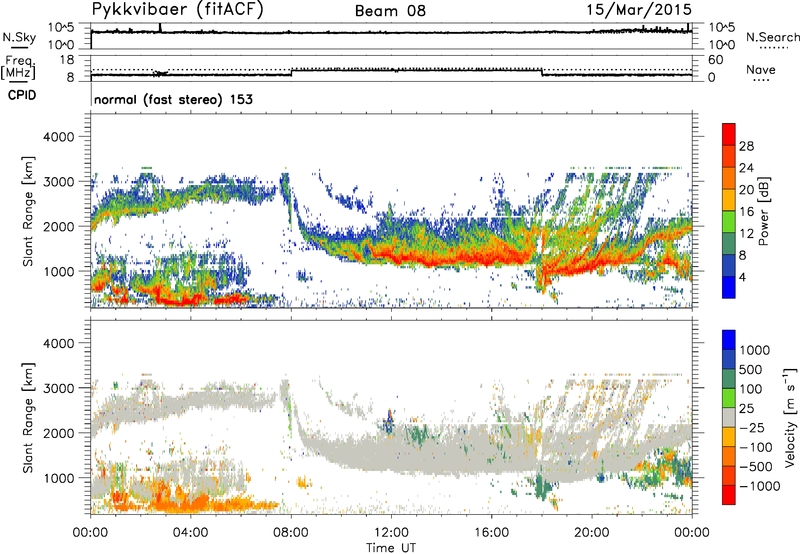The width and height of the screenshot is (800, 554).
Task: Click the "Pykkvibaer (fitACF)" plot title
Action: click(178, 10)
